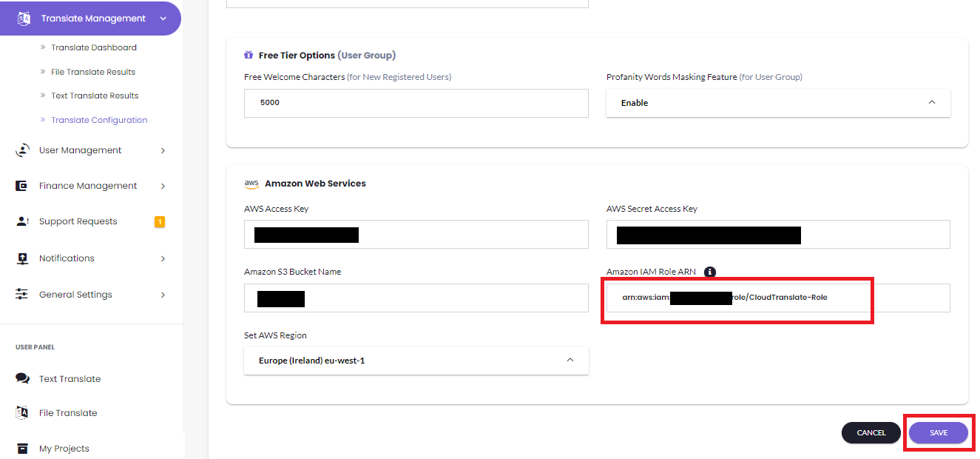This screenshot has height=459, width=980.
Task: Expand the User Management submenu
Action: (163, 150)
